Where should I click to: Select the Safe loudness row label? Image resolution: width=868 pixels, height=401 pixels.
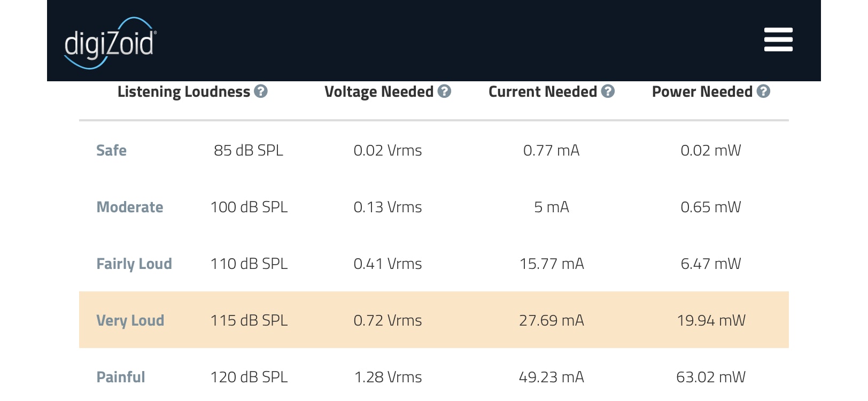coord(111,150)
